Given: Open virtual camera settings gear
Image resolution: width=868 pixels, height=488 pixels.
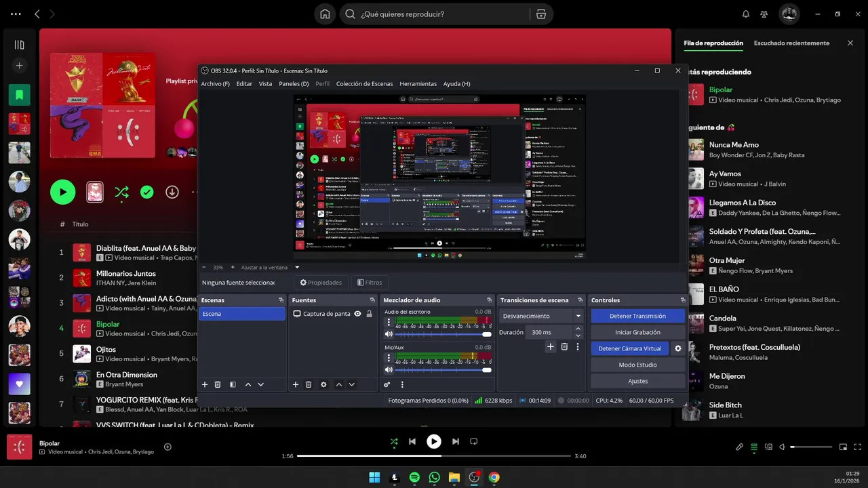Looking at the screenshot, I should [x=677, y=348].
